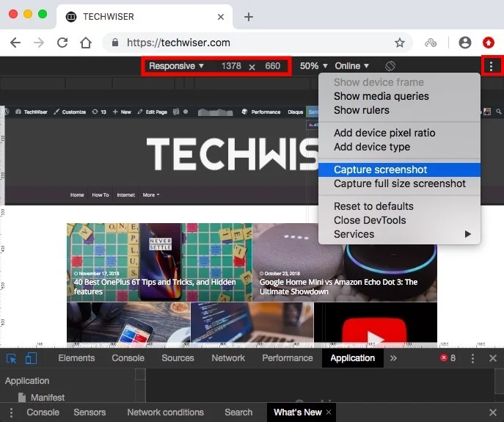
Task: Choose Reset to defaults
Action: [x=400, y=206]
